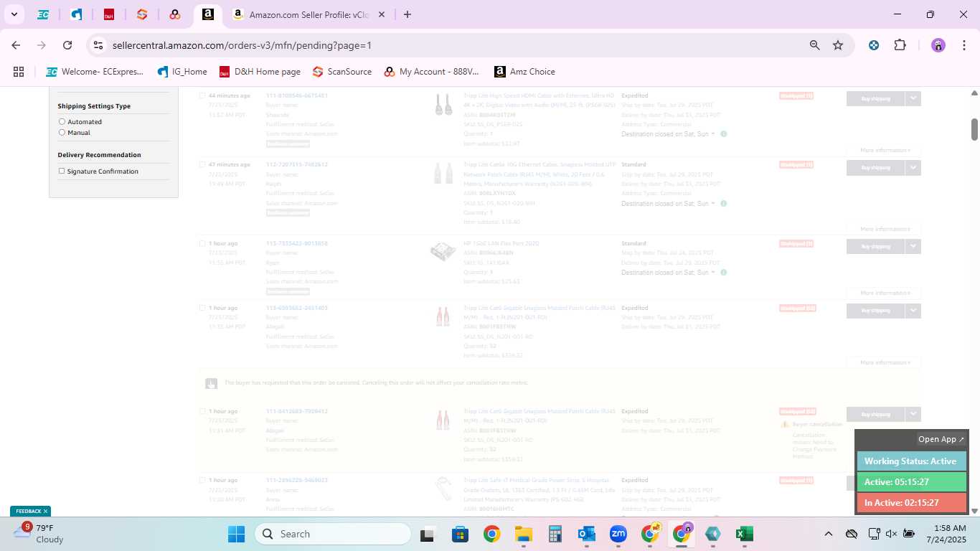Switch to the first EC pinned tab
This screenshot has height=551, width=980.
43,14
